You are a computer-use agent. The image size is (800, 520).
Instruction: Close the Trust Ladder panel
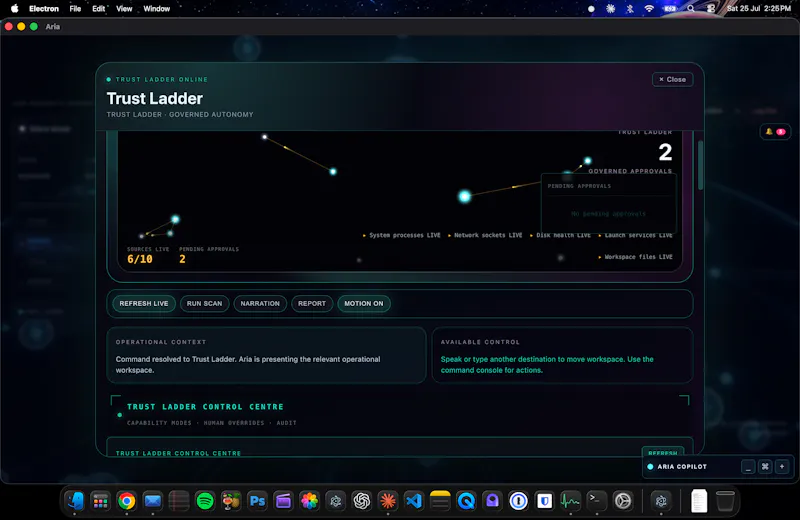click(672, 80)
